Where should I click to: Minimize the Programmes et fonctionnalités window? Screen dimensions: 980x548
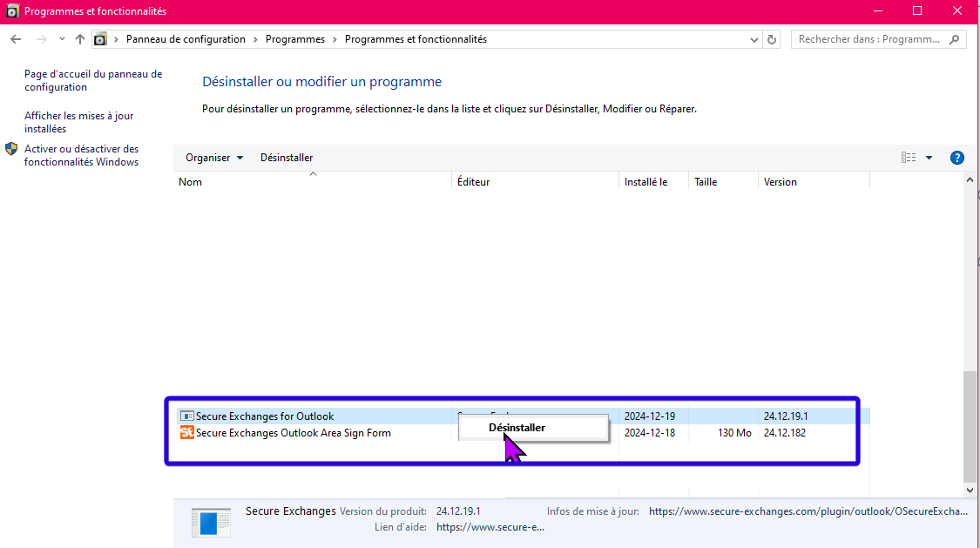[x=877, y=11]
